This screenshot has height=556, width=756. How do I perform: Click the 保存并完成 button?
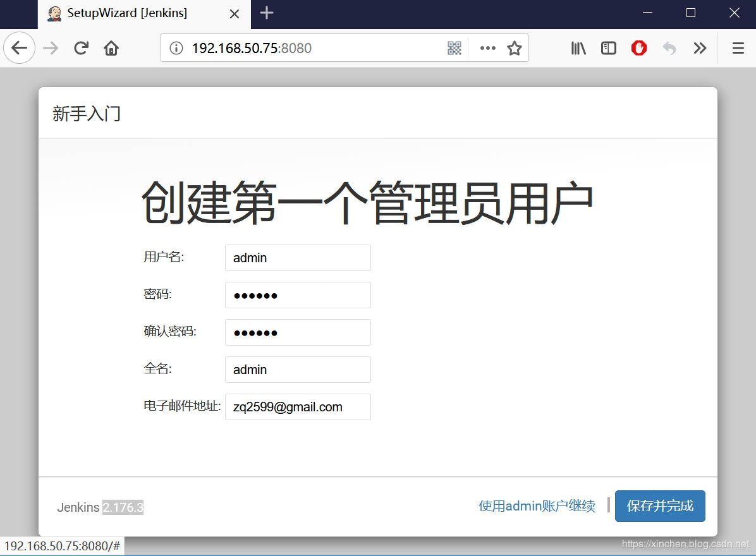660,506
